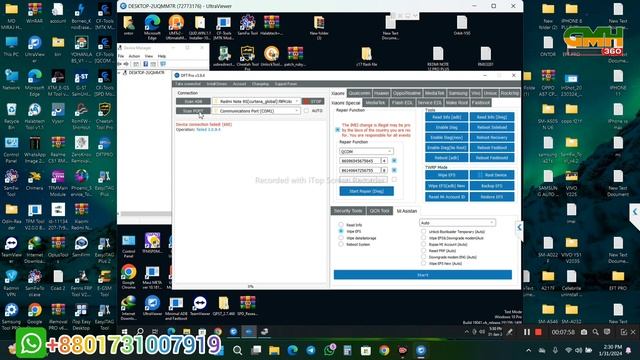Open the Flash EDL tab

[402, 103]
